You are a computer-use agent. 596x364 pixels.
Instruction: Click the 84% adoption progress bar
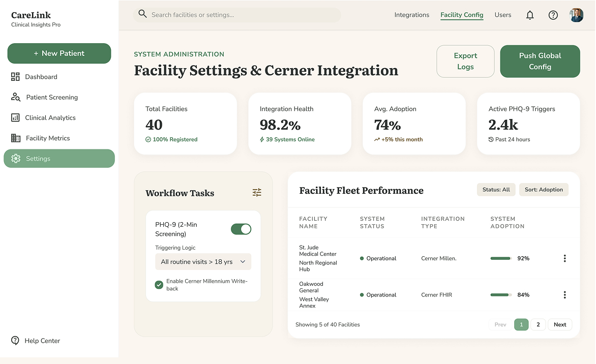pyautogui.click(x=501, y=295)
